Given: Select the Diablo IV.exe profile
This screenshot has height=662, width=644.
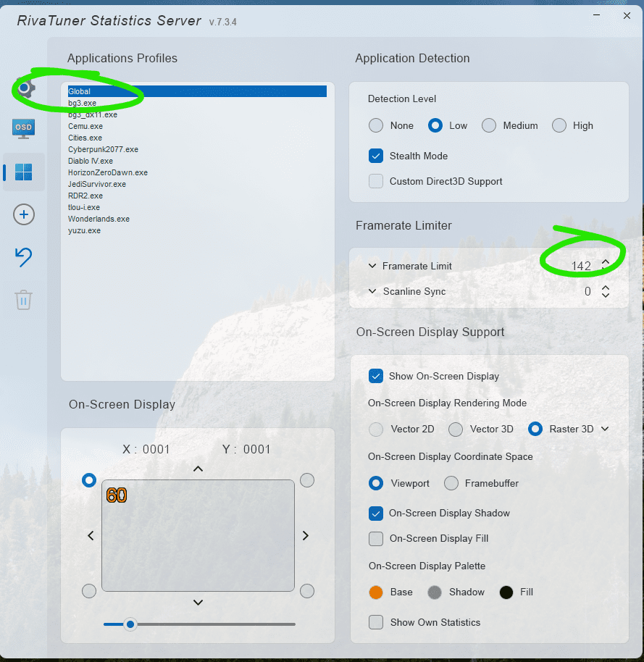Looking at the screenshot, I should pyautogui.click(x=197, y=161).
